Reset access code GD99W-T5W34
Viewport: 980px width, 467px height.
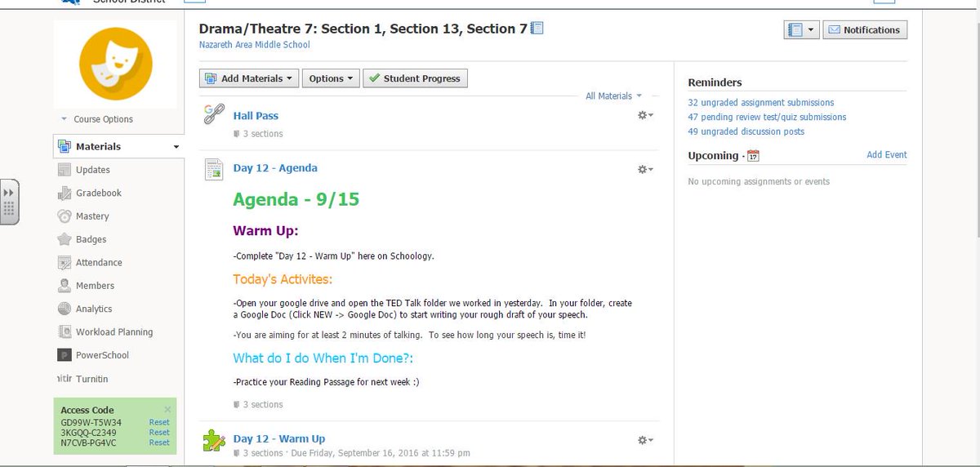click(x=159, y=423)
